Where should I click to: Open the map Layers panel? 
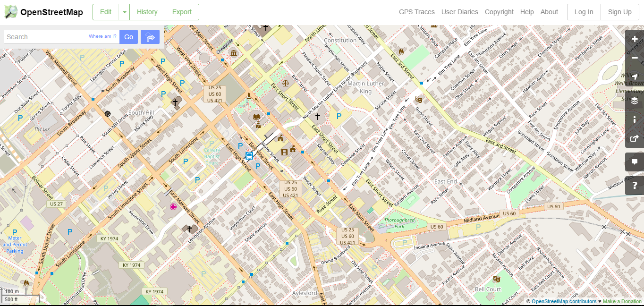(x=635, y=101)
